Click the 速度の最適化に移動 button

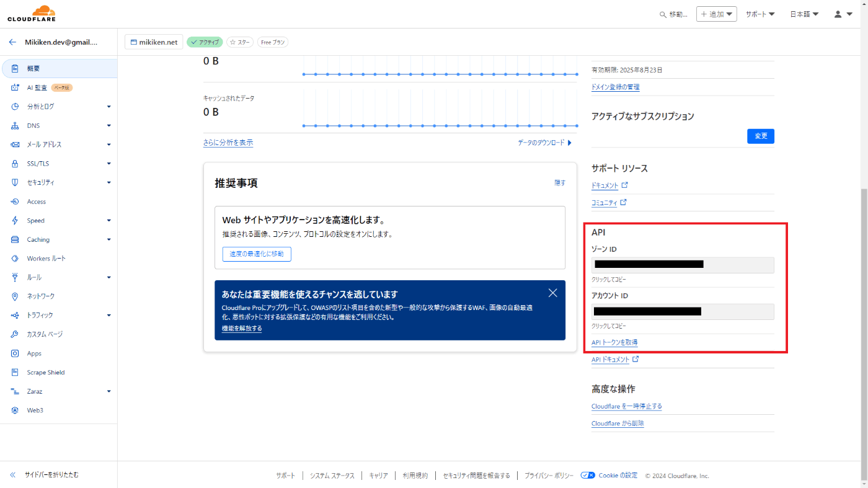pyautogui.click(x=257, y=254)
